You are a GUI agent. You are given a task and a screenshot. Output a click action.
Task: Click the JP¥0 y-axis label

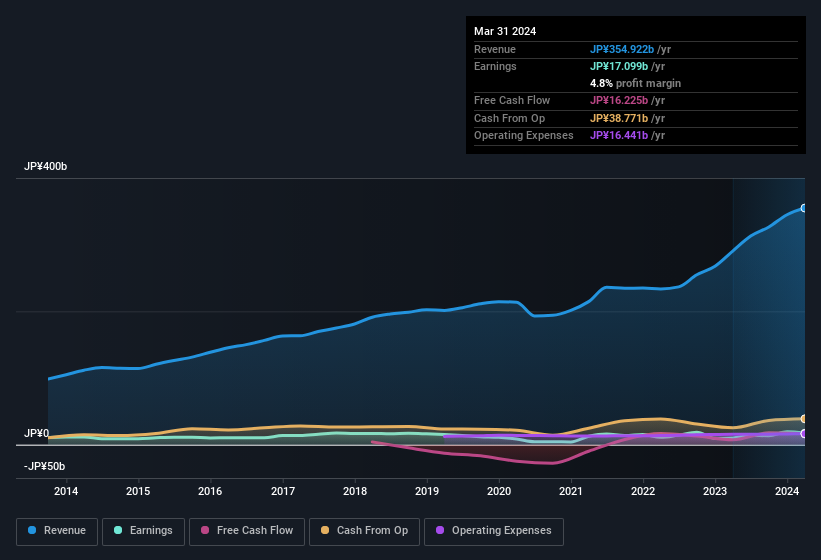click(37, 433)
